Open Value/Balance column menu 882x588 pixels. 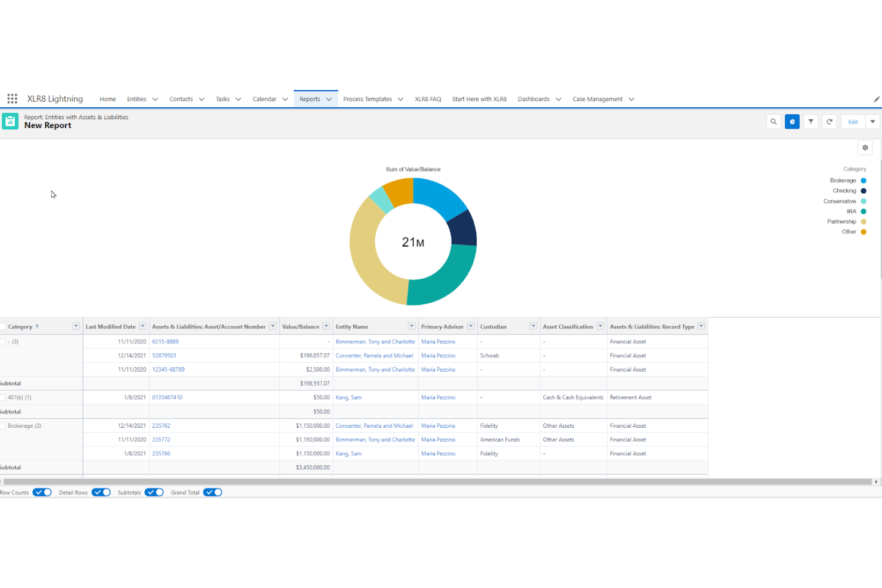326,326
